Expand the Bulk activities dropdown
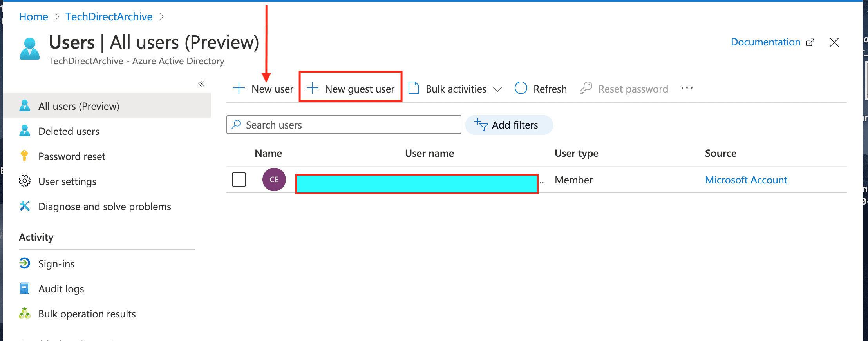 pyautogui.click(x=497, y=89)
